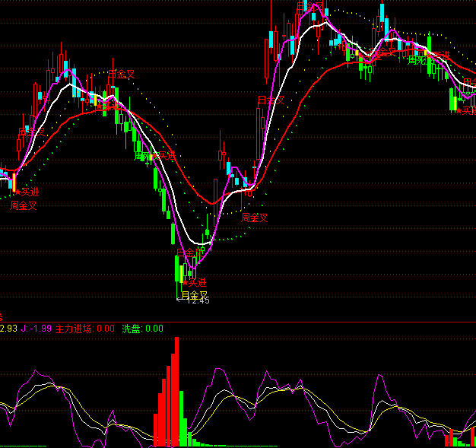The image size is (476, 448).
Task: Click the J value -1.99 label
Action: [37, 329]
